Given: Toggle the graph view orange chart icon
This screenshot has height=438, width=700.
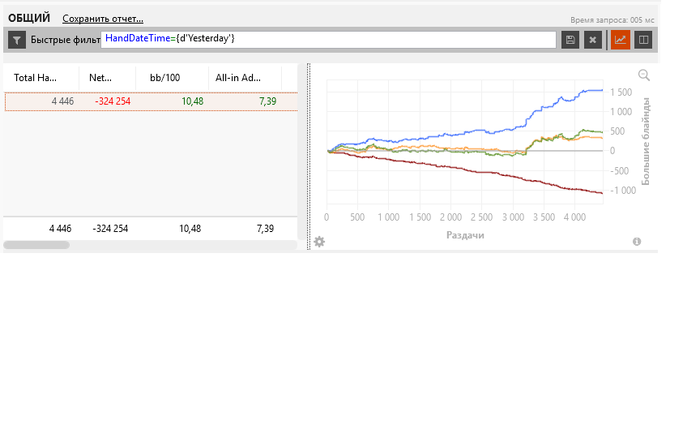Looking at the screenshot, I should [621, 40].
